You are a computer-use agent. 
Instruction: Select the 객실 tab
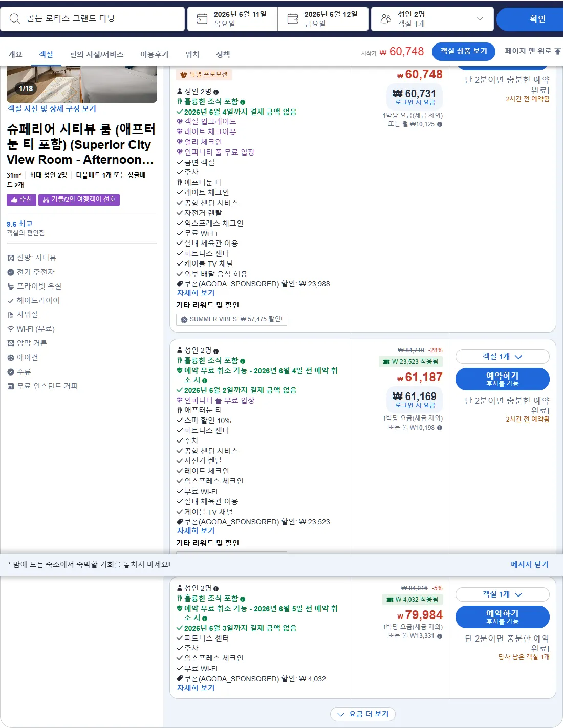coord(46,54)
